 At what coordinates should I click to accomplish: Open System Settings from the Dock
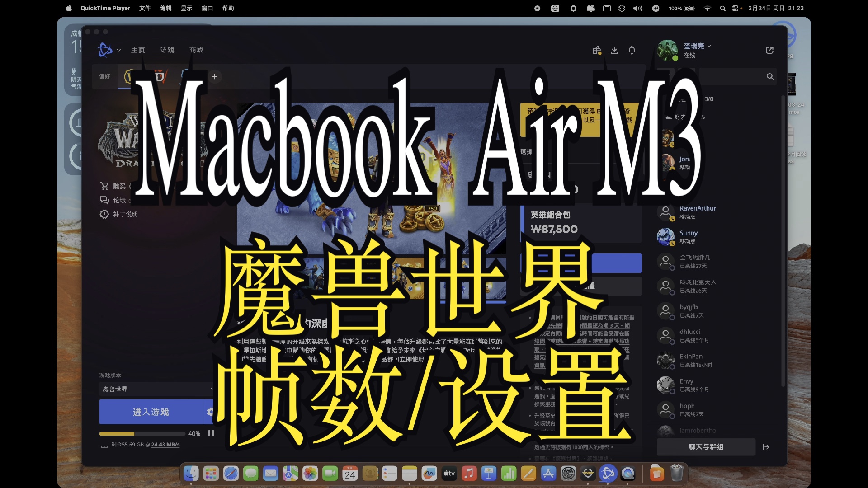pyautogui.click(x=568, y=474)
